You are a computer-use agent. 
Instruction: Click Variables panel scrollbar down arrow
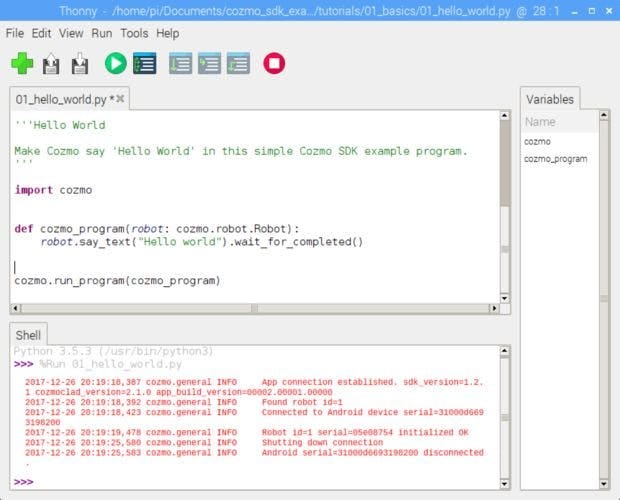[x=603, y=483]
